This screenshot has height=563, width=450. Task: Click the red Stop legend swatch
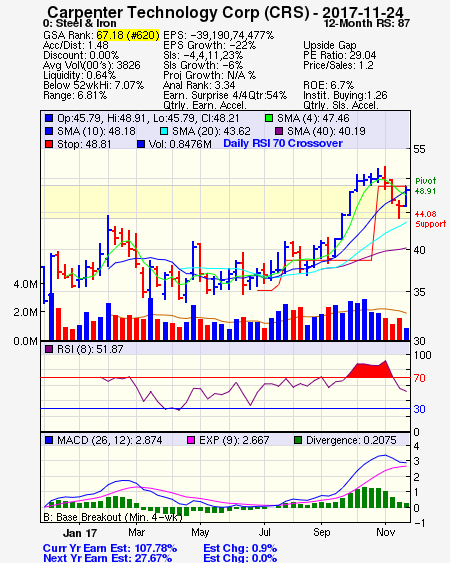[49, 144]
